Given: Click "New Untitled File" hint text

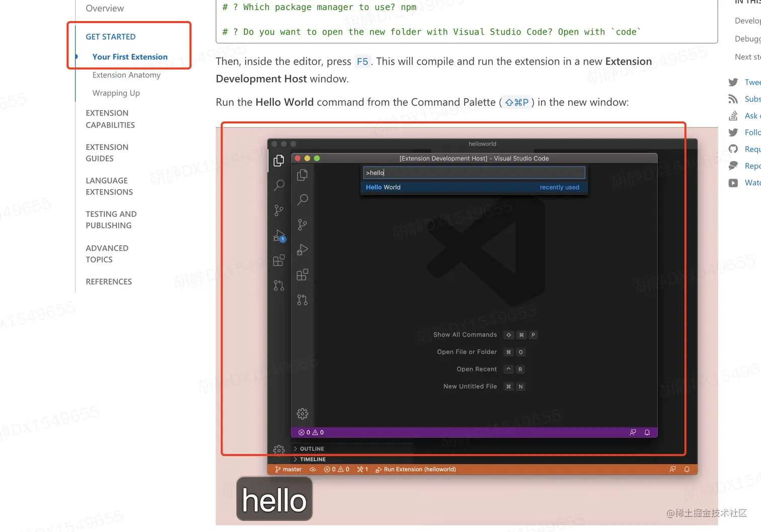Looking at the screenshot, I should pyautogui.click(x=470, y=386).
